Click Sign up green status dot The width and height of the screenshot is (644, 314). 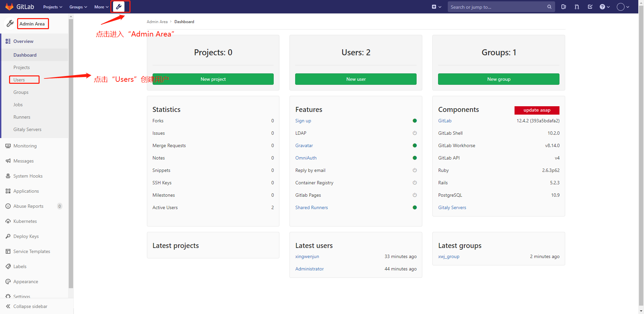415,121
